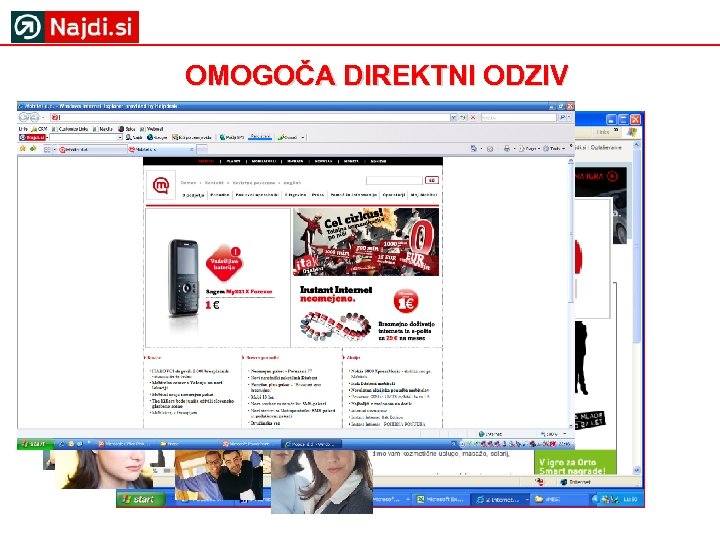Open Quick Tabs view icon

tap(47, 149)
